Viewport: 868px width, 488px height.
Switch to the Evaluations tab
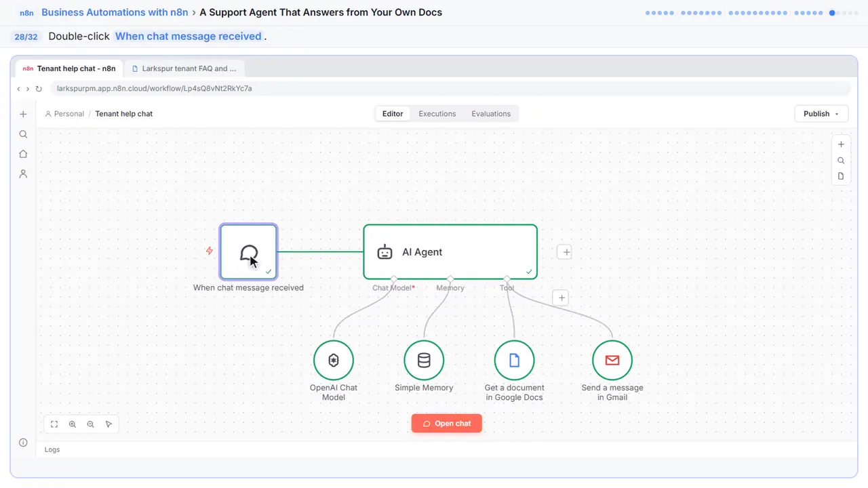(491, 114)
